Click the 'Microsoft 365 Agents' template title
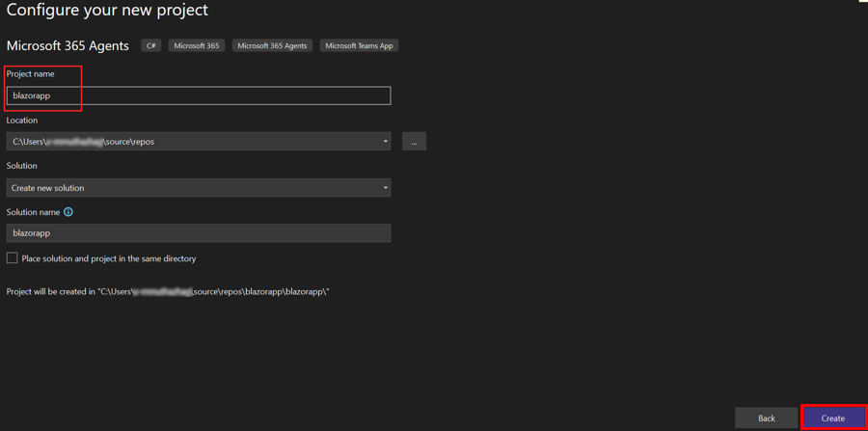 68,45
